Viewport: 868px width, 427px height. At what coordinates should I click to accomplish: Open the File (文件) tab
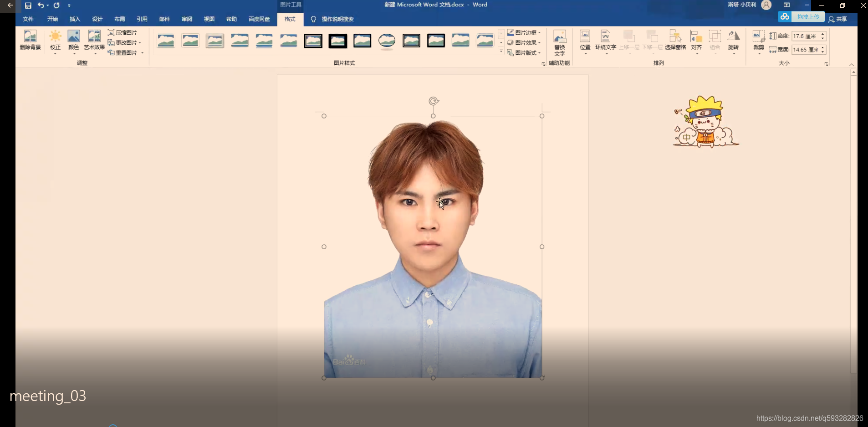28,19
